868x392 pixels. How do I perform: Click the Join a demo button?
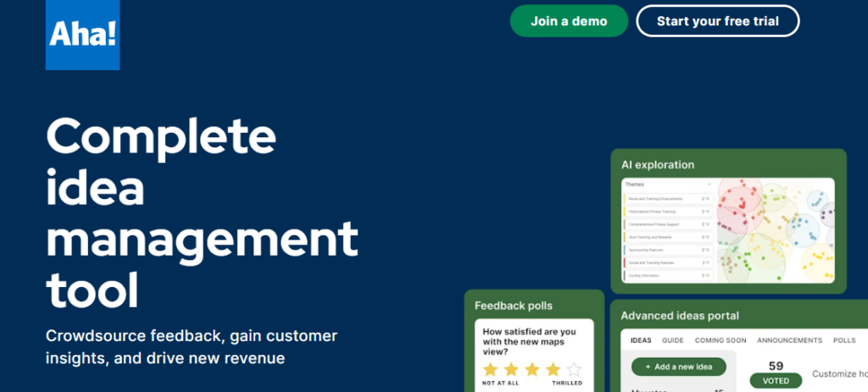(x=569, y=21)
